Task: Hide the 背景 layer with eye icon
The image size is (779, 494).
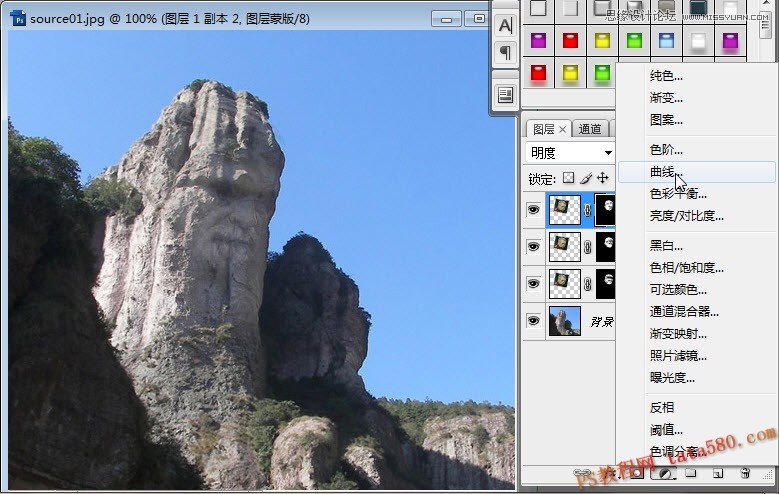Action: click(534, 321)
